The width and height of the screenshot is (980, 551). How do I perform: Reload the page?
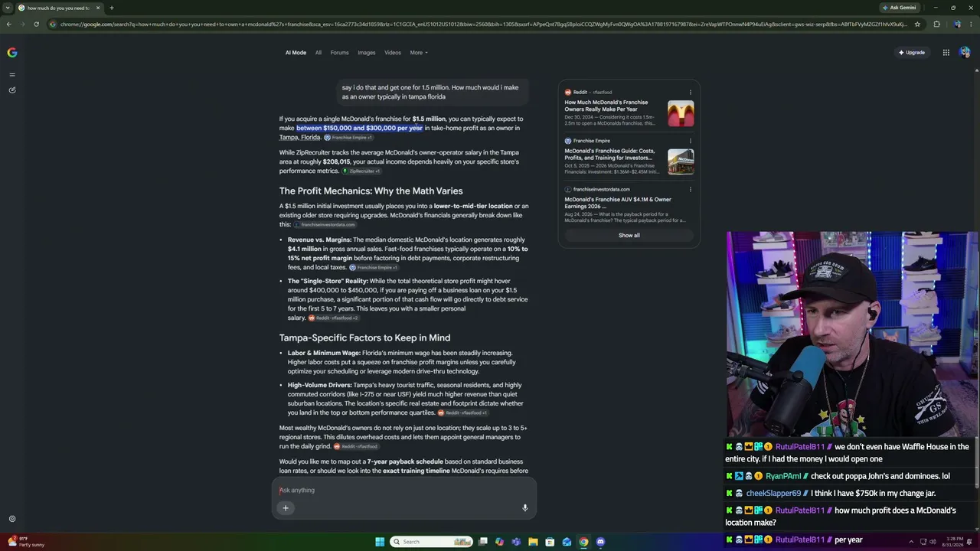[36, 24]
